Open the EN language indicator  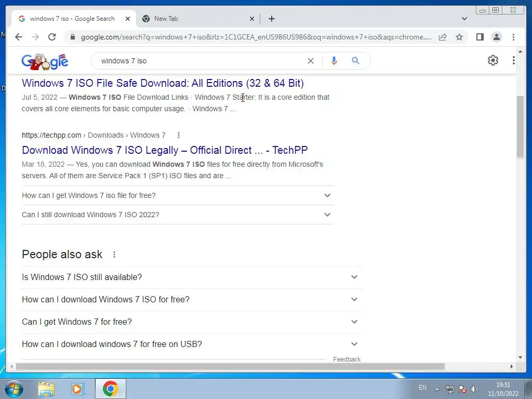[422, 388]
